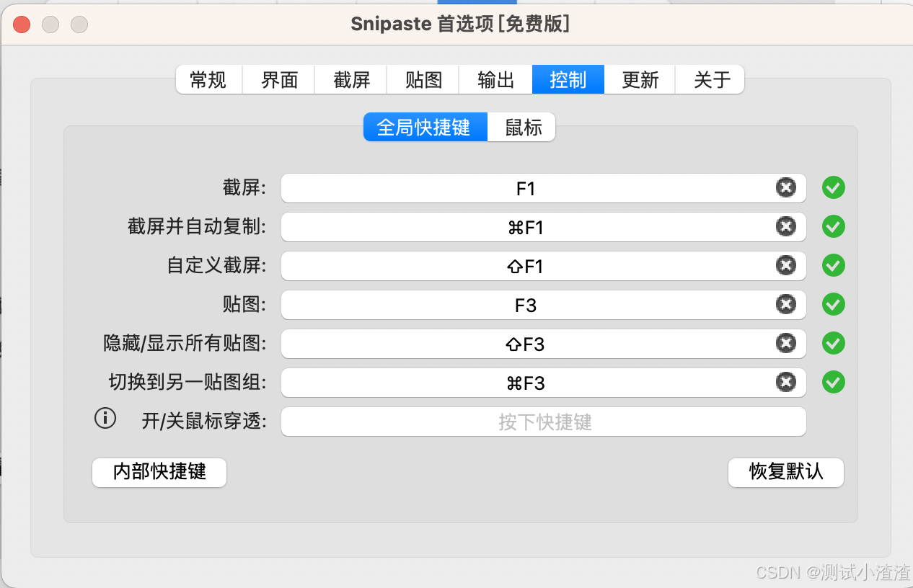This screenshot has width=913, height=588.
Task: Switch to the 关于 tab
Action: click(712, 80)
